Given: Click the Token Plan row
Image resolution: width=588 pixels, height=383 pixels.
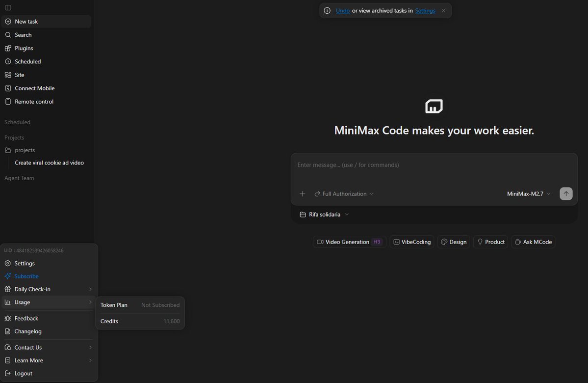Looking at the screenshot, I should click(140, 305).
